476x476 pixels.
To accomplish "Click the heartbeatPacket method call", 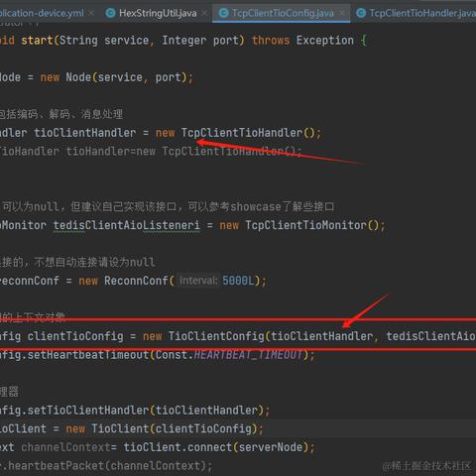I will coord(56,466).
